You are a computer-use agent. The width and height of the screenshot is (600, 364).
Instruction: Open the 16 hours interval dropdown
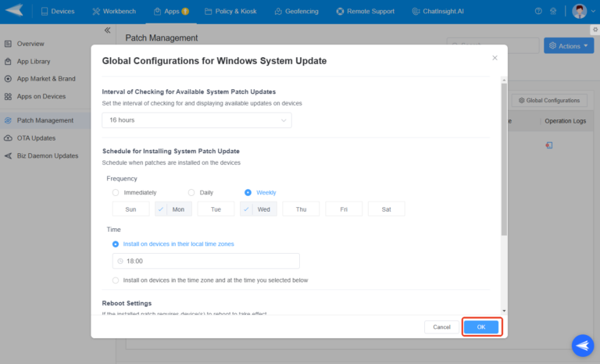click(197, 120)
